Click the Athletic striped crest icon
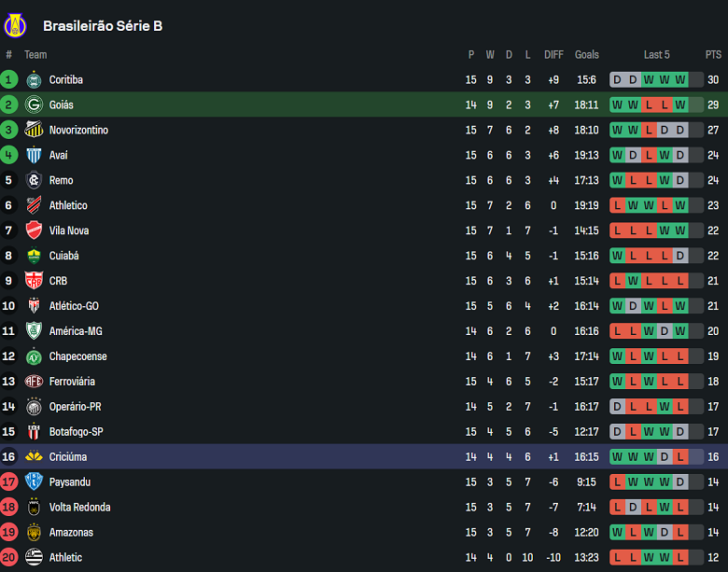 point(34,557)
